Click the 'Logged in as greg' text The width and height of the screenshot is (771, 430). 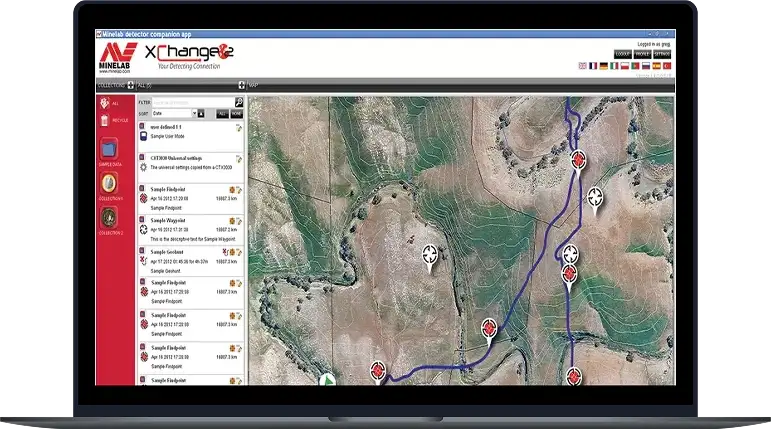(x=653, y=44)
